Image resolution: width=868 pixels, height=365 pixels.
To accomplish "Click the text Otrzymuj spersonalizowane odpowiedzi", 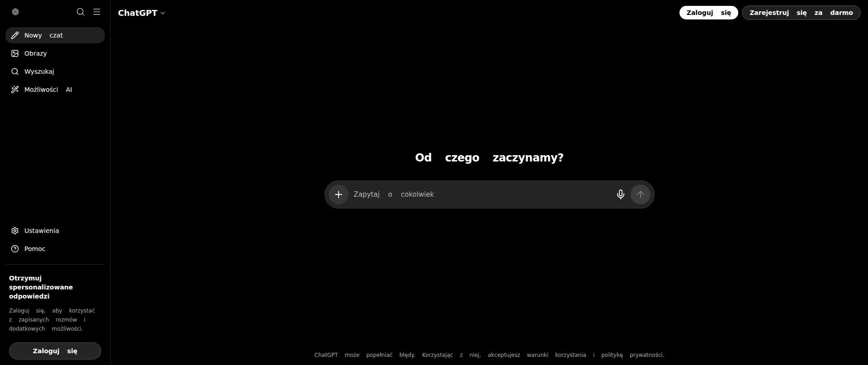I will 41,287.
